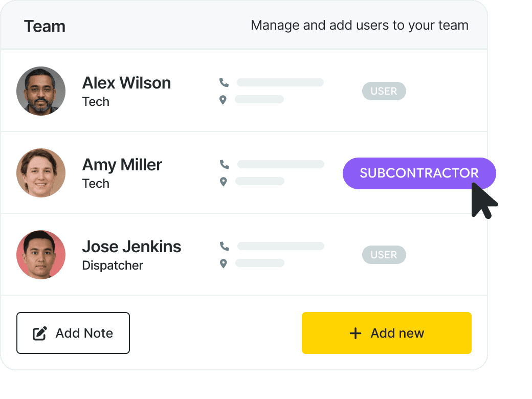Open the Amy Miller team member entry

(244, 173)
